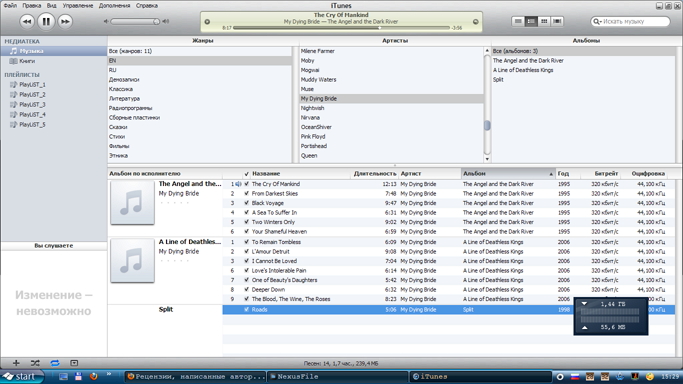The width and height of the screenshot is (683, 384).
Task: Open playlist PlayLIST_1
Action: [32, 84]
